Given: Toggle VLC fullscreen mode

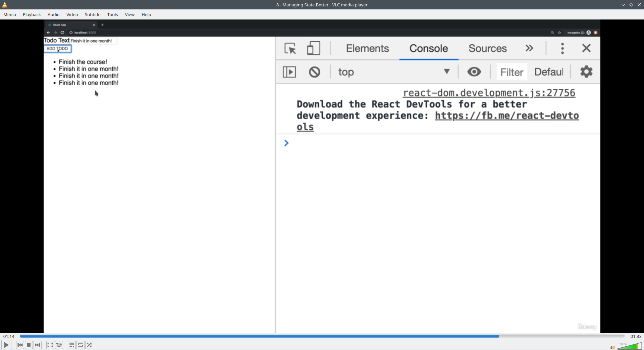Looking at the screenshot, I should click(50, 345).
